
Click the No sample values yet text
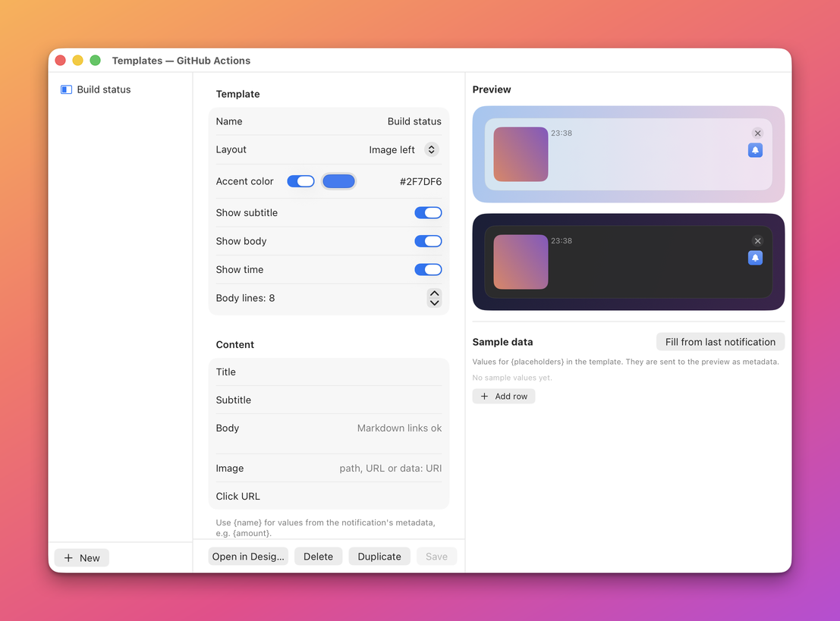click(x=512, y=378)
